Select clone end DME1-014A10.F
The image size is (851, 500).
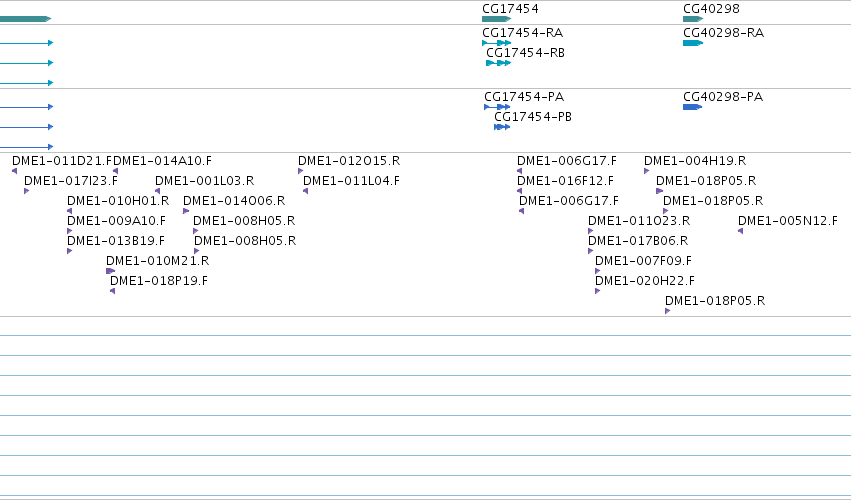click(x=162, y=161)
